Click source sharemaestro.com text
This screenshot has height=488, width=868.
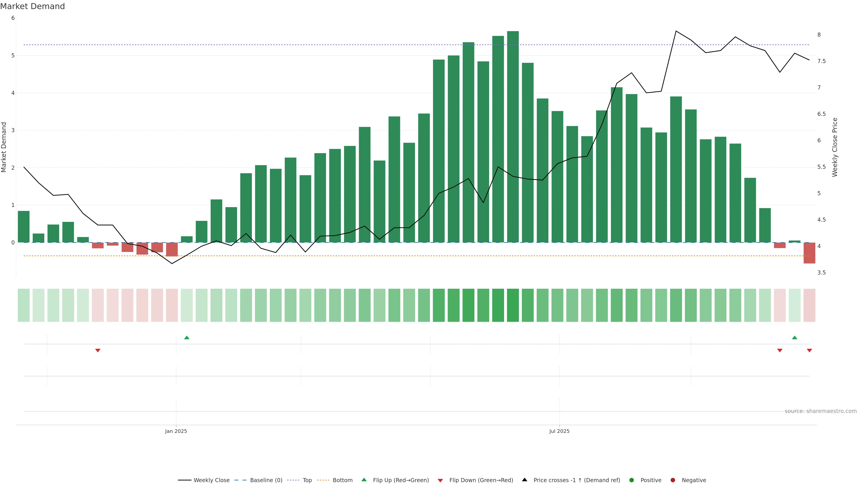pos(821,411)
